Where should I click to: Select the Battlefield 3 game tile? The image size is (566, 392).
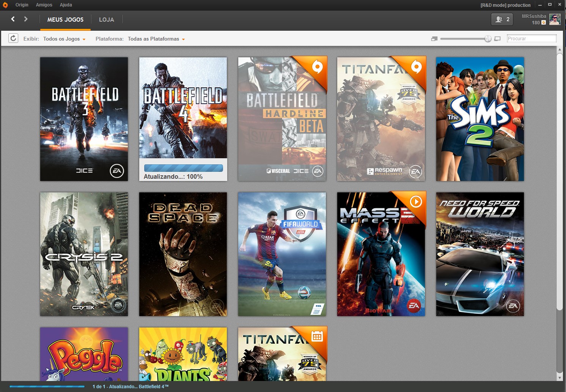coord(84,119)
